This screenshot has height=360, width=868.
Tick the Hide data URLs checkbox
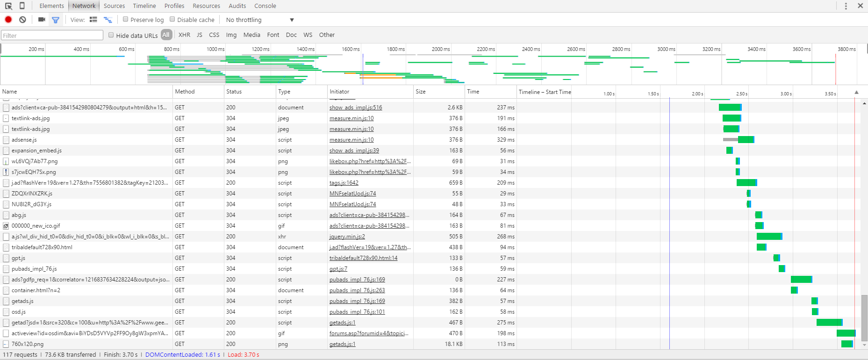[x=111, y=35]
